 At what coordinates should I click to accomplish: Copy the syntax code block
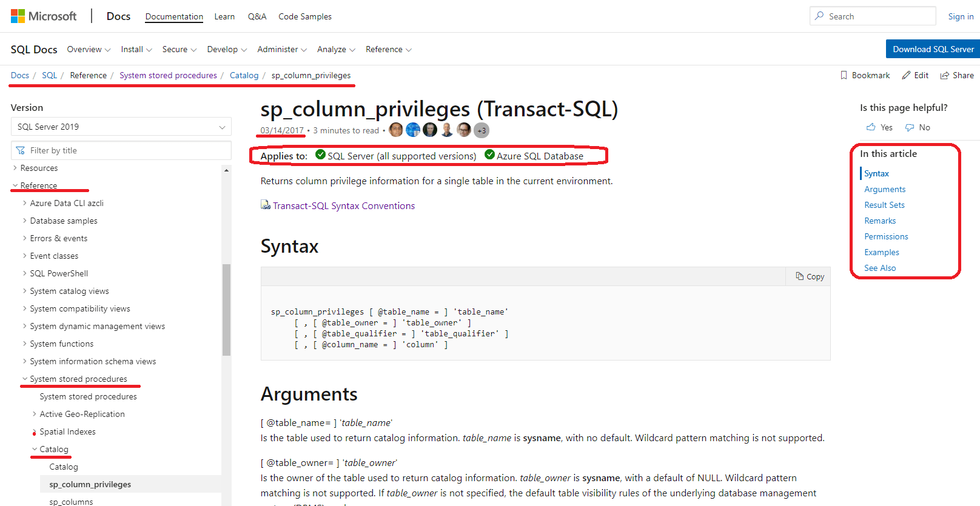pos(810,276)
